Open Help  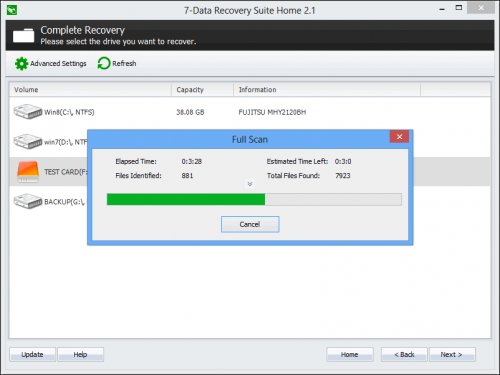(x=80, y=355)
